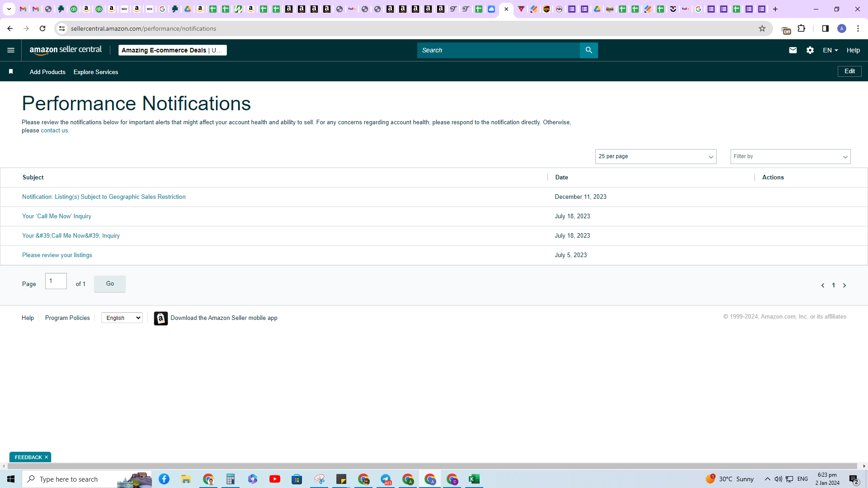Open Excel from taskbar
The height and width of the screenshot is (488, 868).
click(474, 479)
